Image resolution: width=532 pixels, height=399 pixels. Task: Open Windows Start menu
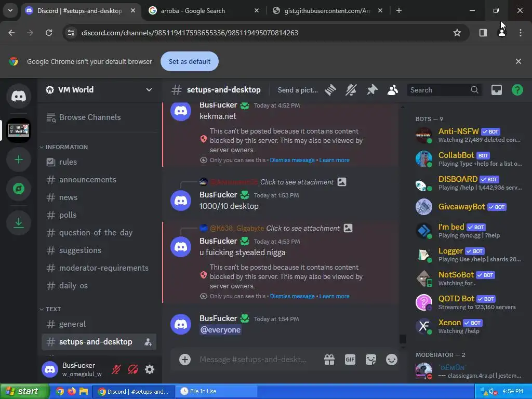[24, 392]
